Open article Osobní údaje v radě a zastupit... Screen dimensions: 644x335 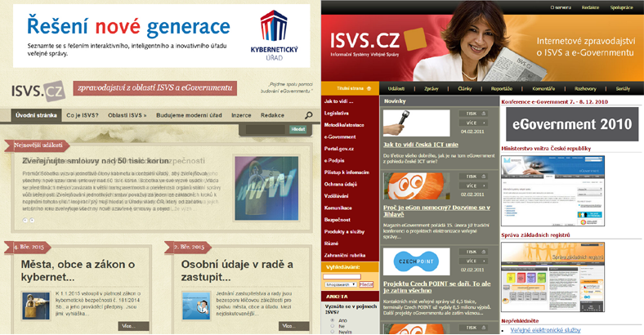click(237, 270)
